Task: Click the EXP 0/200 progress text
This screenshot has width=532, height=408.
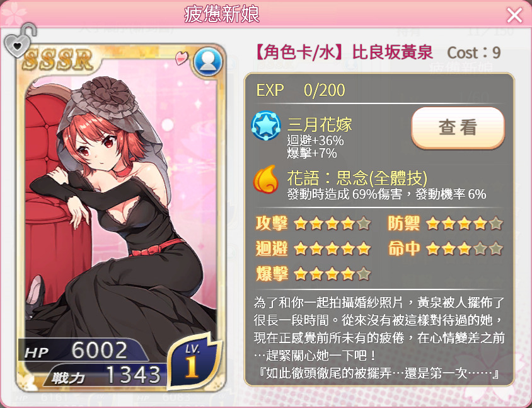Action: tap(301, 90)
